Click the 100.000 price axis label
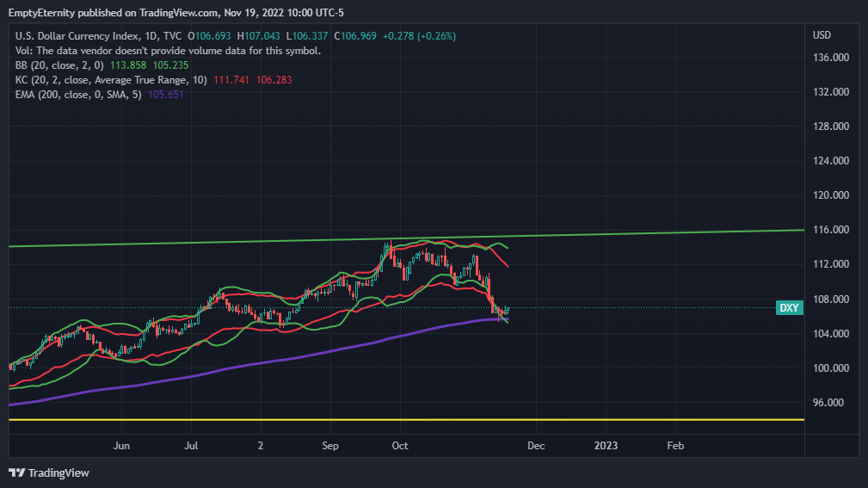 pos(830,368)
